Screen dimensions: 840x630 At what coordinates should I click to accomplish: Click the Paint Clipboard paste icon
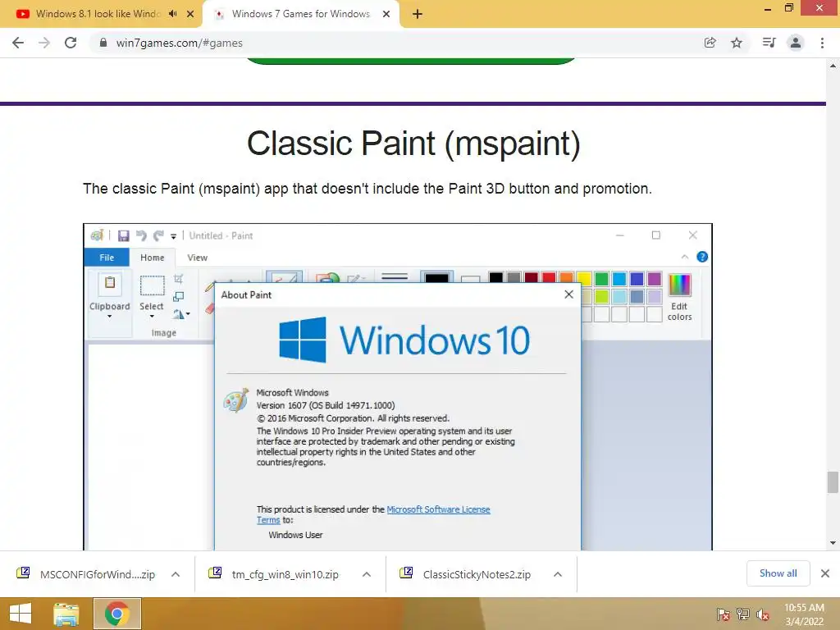point(110,284)
